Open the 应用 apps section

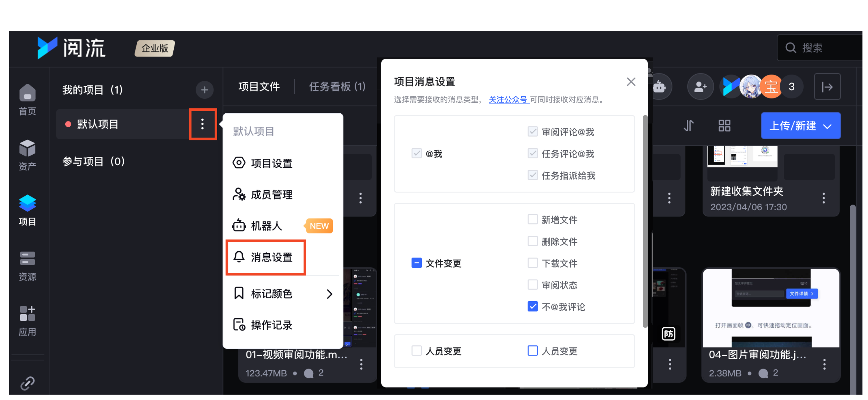[x=27, y=321]
